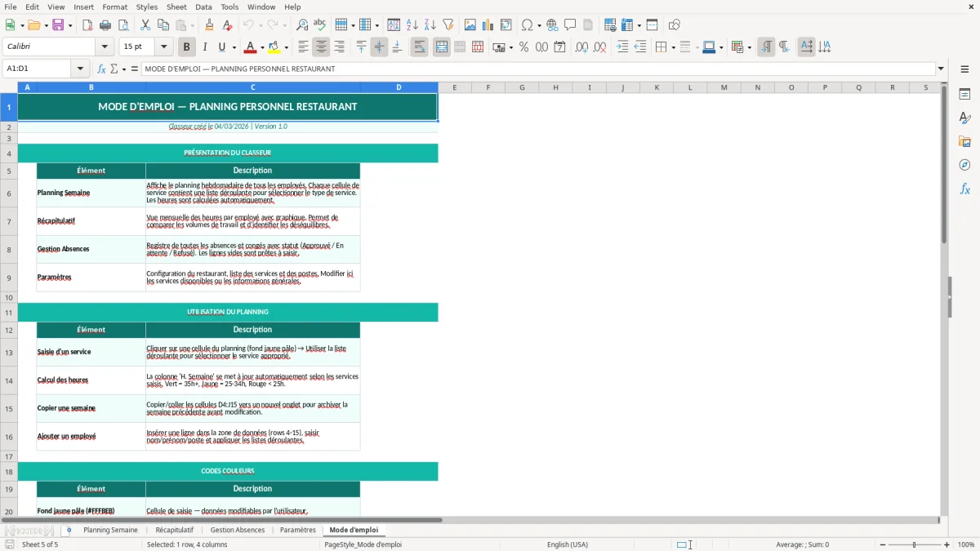Insert an image
Image resolution: width=980 pixels, height=551 pixels.
point(470,25)
